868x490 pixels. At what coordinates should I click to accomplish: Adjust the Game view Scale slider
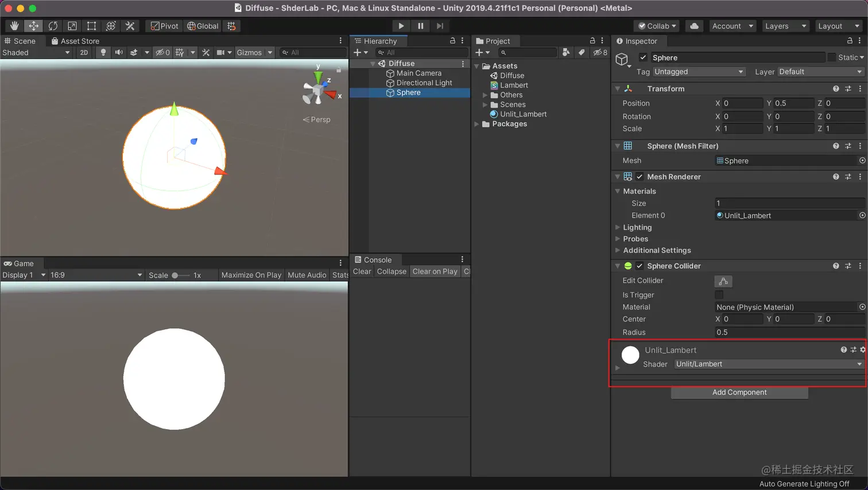[180, 275]
